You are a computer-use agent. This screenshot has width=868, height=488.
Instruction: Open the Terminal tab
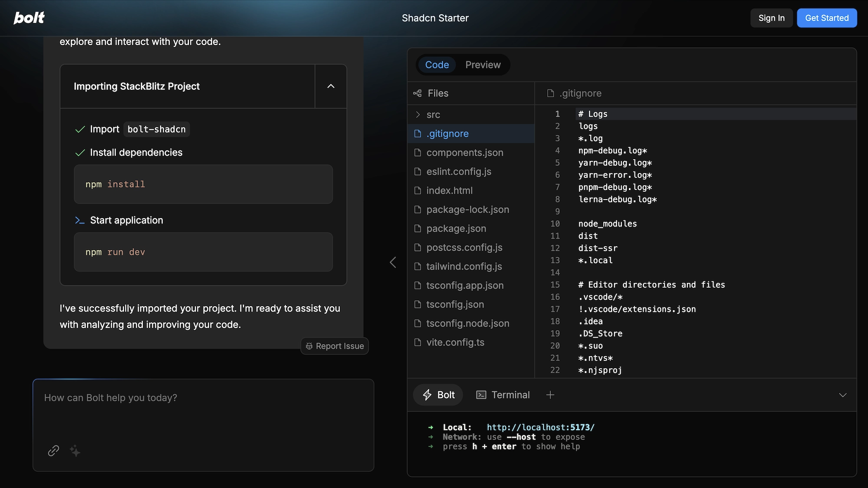pyautogui.click(x=503, y=395)
